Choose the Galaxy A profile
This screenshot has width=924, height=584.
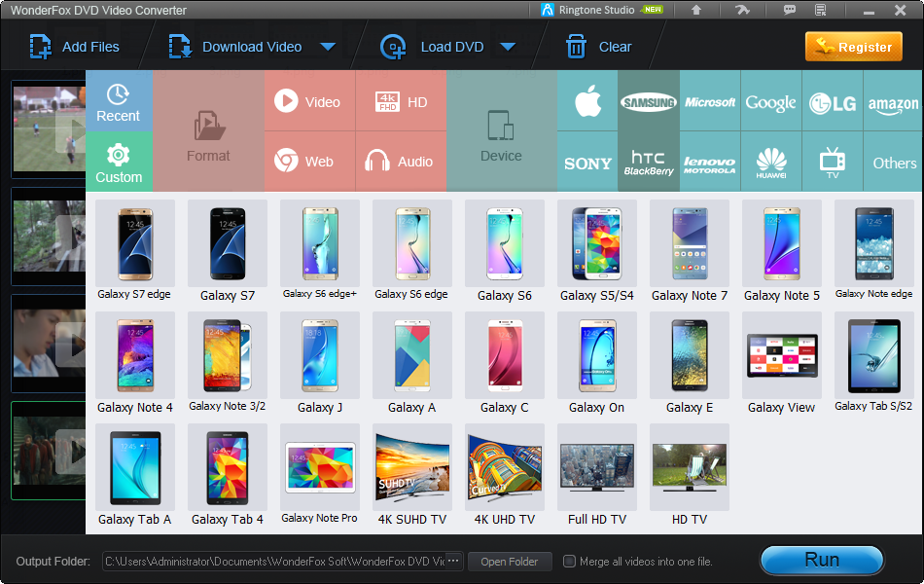(x=412, y=363)
